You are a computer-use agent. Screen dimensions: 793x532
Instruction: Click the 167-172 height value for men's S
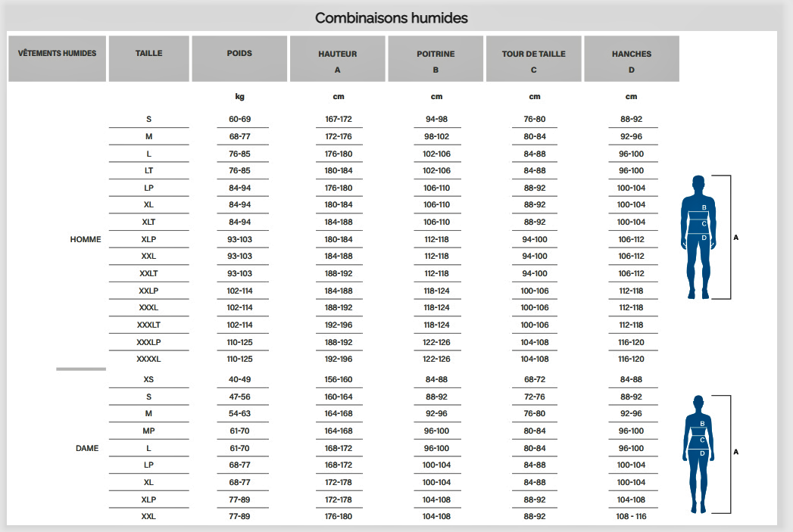coord(339,120)
